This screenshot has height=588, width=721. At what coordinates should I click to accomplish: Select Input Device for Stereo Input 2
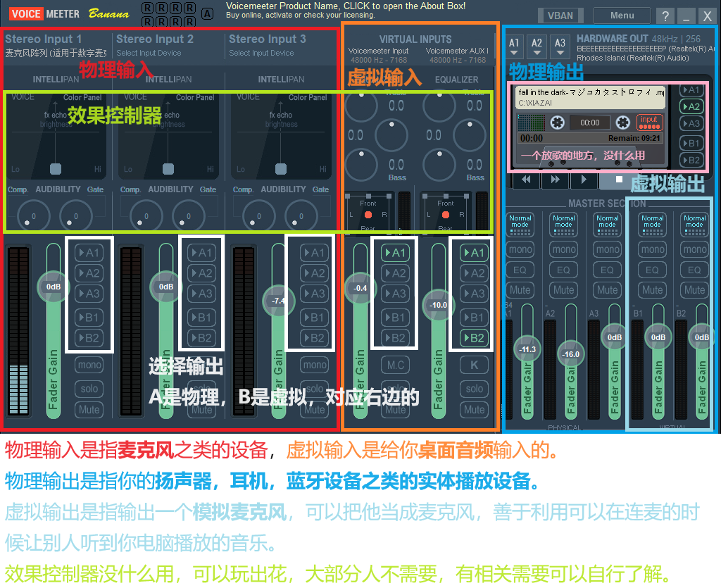(x=149, y=53)
